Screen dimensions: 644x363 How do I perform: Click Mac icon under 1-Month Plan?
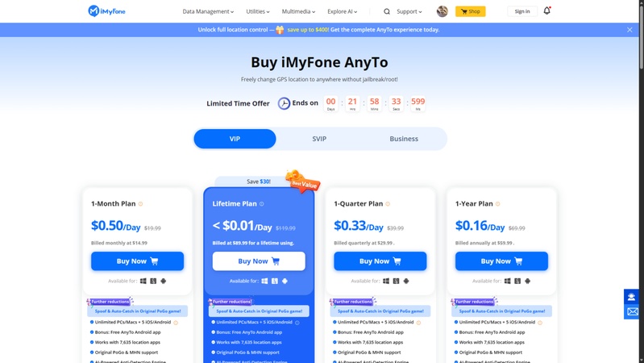153,281
